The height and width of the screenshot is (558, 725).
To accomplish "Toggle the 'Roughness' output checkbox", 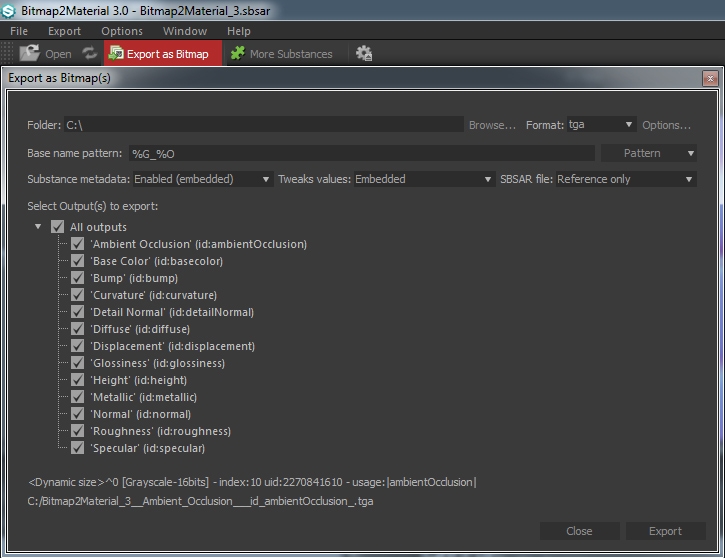I will tap(77, 431).
